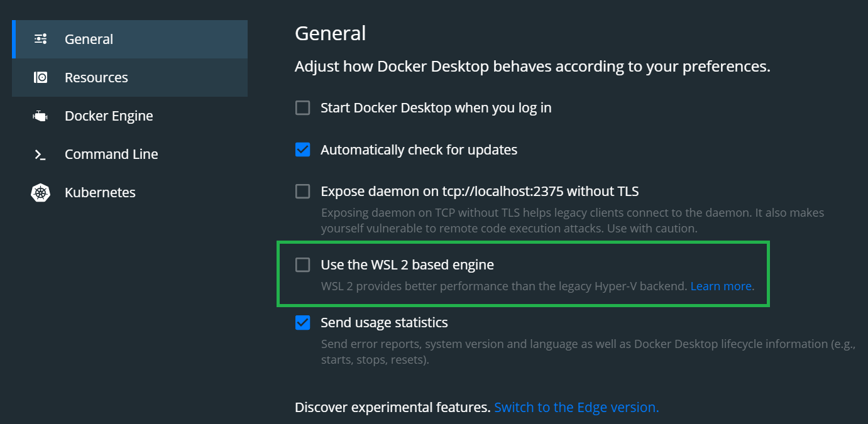The height and width of the screenshot is (424, 868).
Task: Click the Kubernetes helm wheel icon
Action: coord(40,192)
